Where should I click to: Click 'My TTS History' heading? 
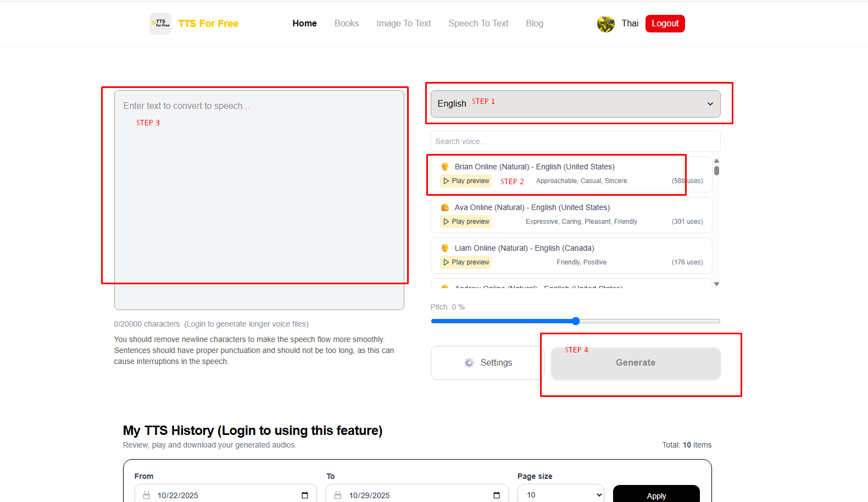coord(253,431)
